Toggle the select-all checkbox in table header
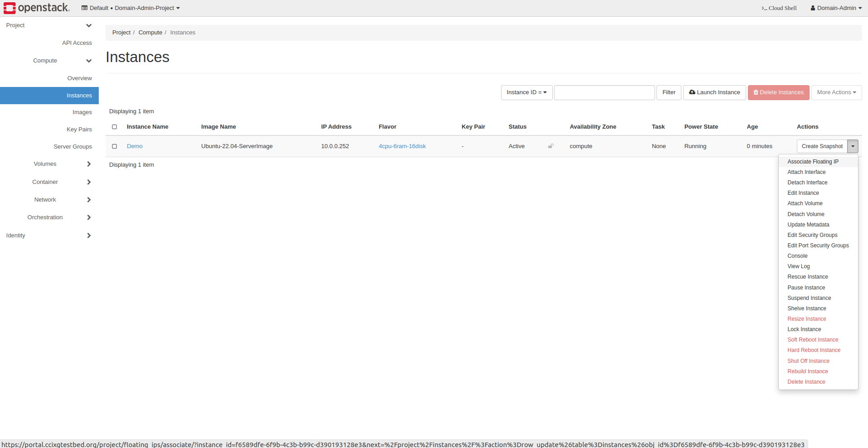This screenshot has width=868, height=448. [115, 127]
